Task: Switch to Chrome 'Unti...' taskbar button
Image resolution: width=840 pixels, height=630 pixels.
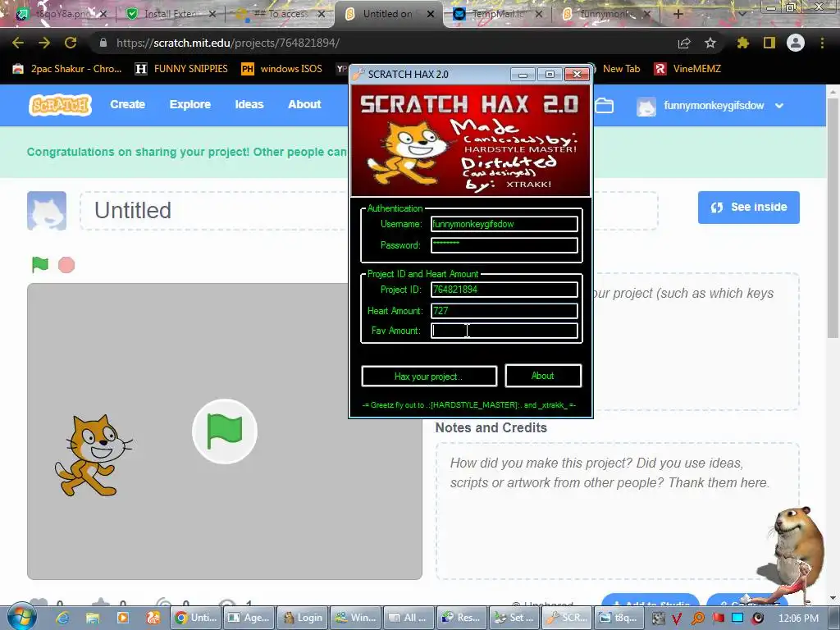Action: (x=195, y=618)
